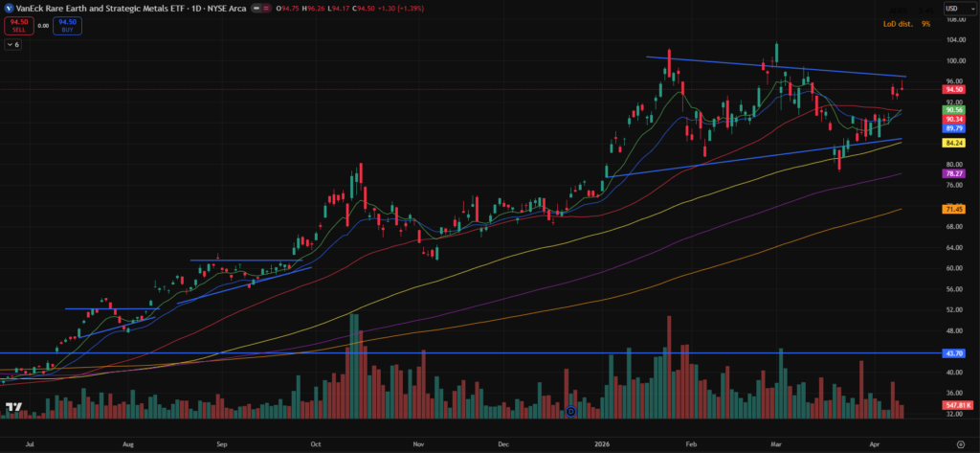
Task: Click the yellow 84.24 moving average price label
Action: click(952, 143)
